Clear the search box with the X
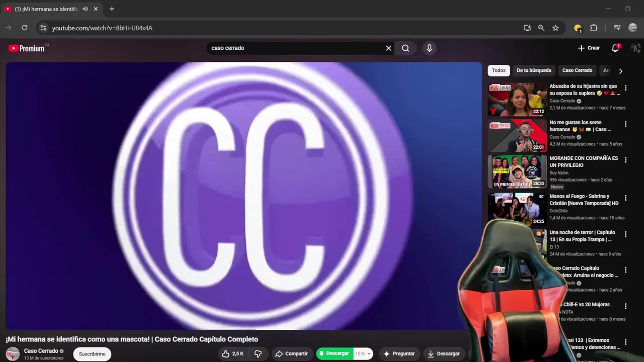The image size is (644, 362). (x=388, y=48)
